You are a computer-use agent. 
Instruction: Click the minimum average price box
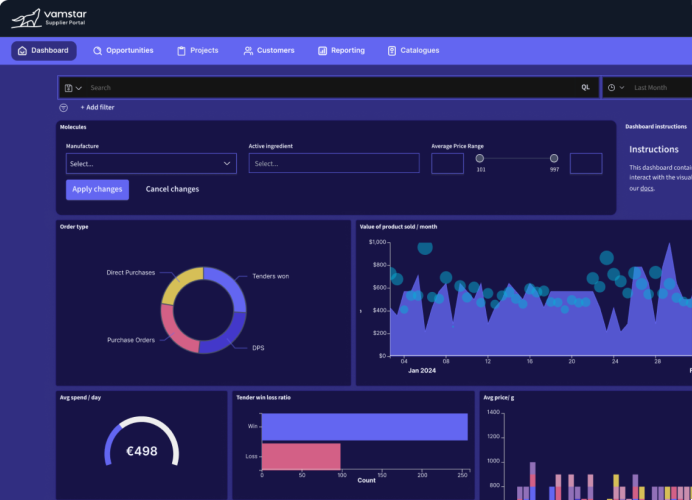448,163
